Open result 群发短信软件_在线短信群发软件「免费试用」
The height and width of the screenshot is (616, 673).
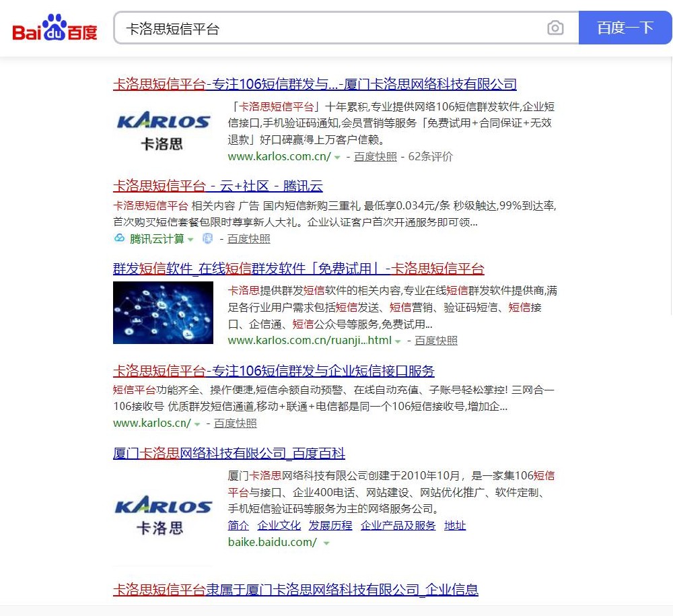(x=298, y=269)
